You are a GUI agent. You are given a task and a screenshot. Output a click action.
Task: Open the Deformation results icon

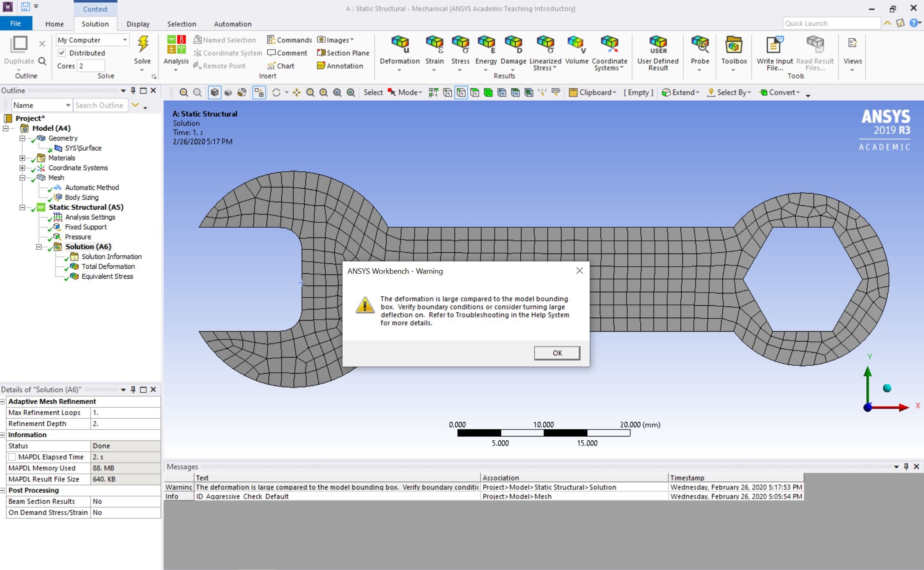[x=400, y=44]
